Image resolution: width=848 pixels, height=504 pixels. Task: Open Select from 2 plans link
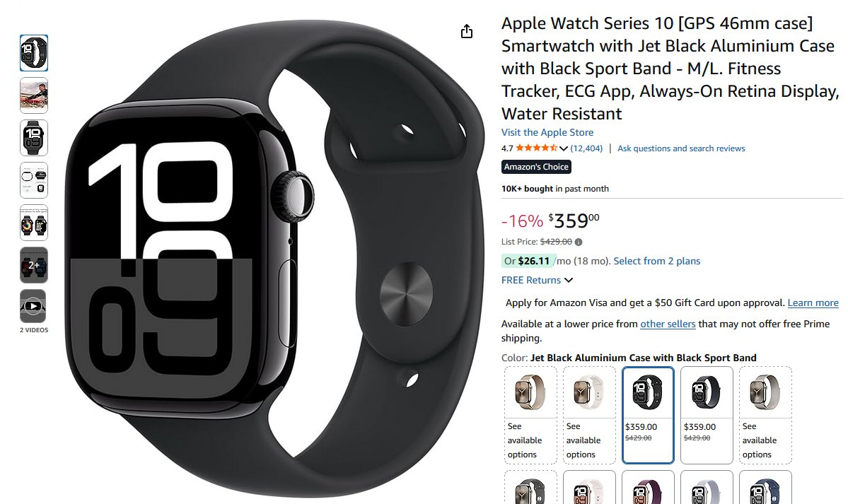(656, 262)
